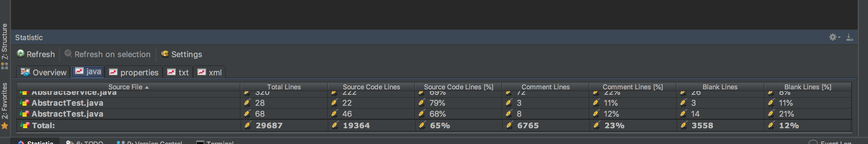Click blank lines value 3558
Image resolution: width=868 pixels, height=144 pixels.
(702, 125)
